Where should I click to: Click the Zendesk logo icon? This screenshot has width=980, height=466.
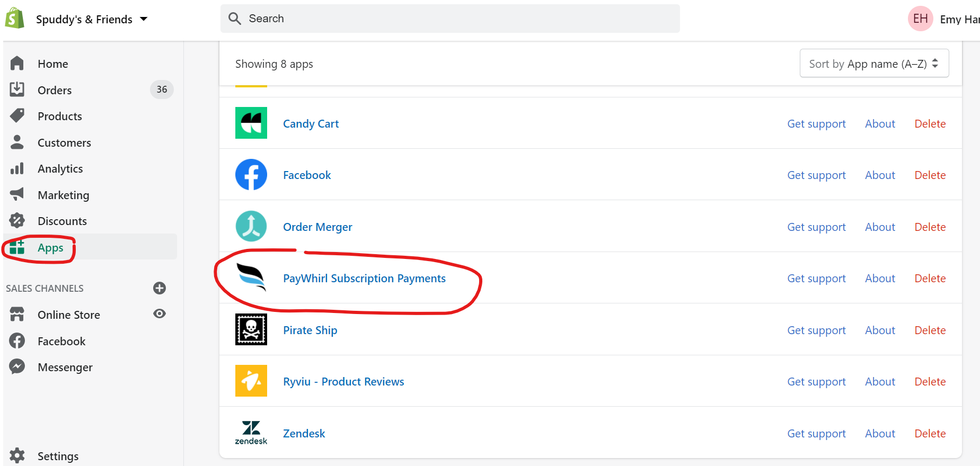point(251,432)
